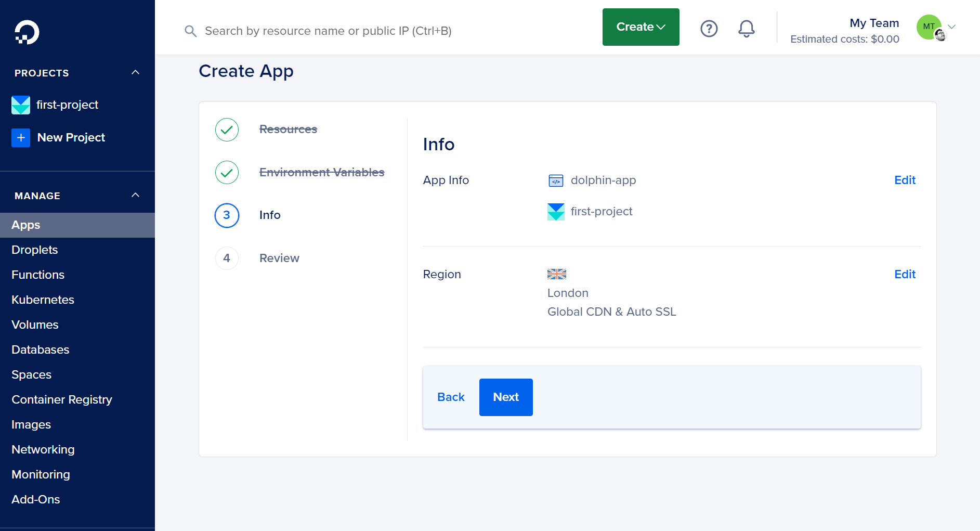Open Databases in the sidebar
Screen dimensions: 980x531
(77, 350)
